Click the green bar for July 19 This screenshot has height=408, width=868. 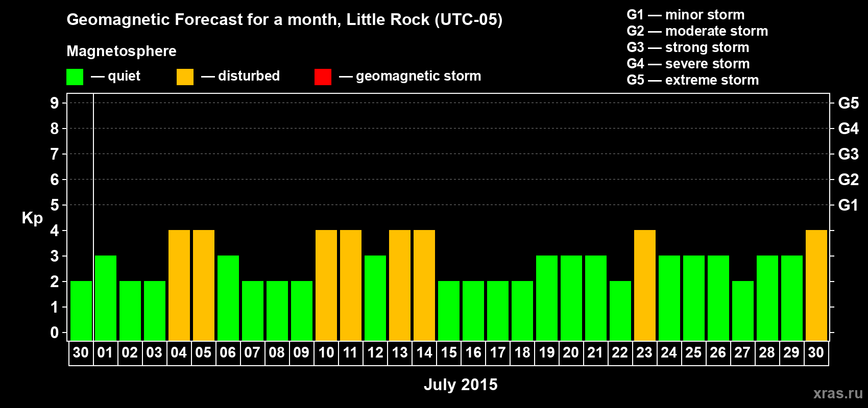(x=547, y=298)
